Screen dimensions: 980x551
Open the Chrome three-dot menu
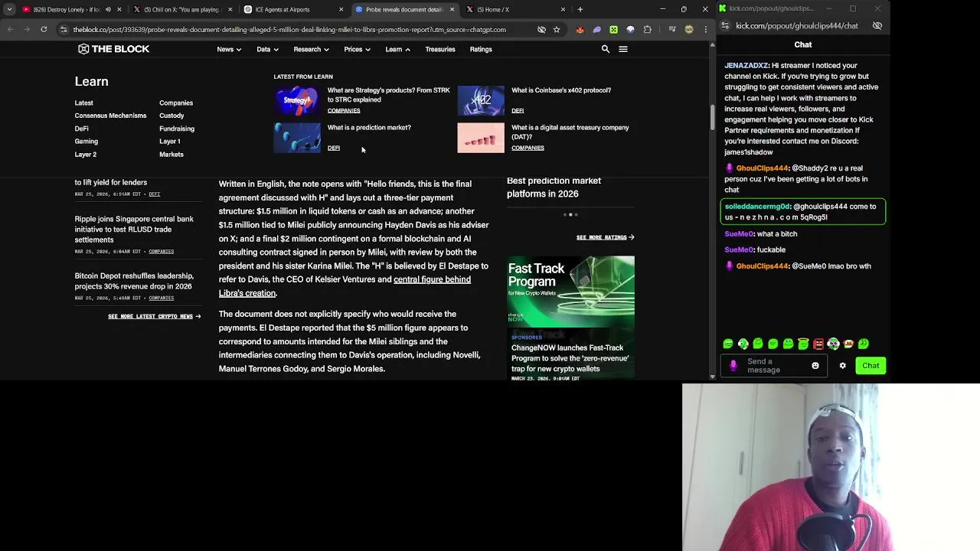click(x=705, y=29)
